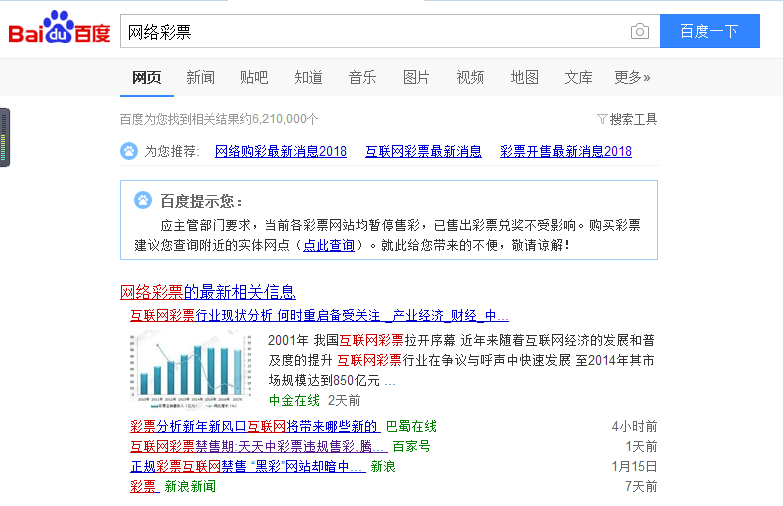Open the 文库 tab
Image resolution: width=783 pixels, height=506 pixels.
tap(578, 77)
